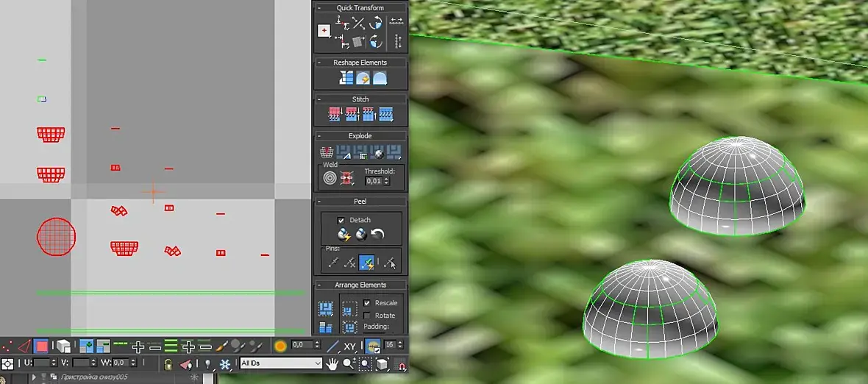
Task: Collapse the Peel rollout
Action: (319, 202)
